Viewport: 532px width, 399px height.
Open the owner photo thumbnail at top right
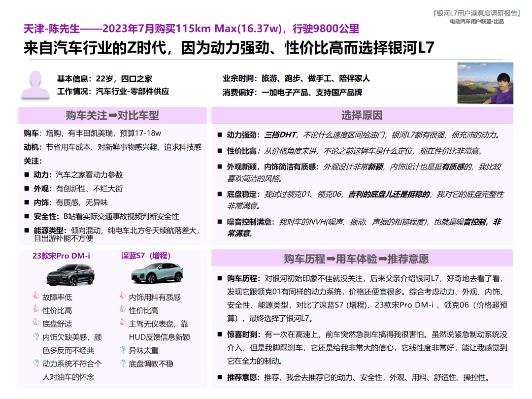click(x=485, y=83)
